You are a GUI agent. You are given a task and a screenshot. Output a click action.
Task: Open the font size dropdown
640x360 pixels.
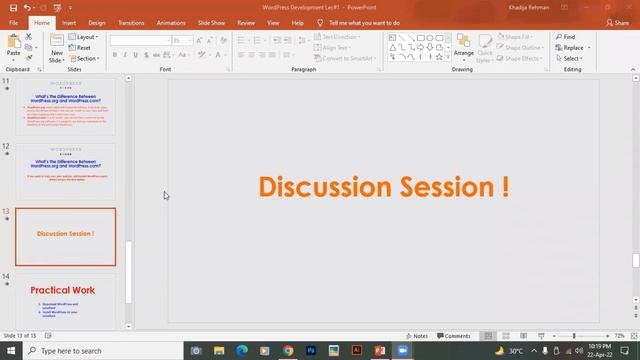190,40
